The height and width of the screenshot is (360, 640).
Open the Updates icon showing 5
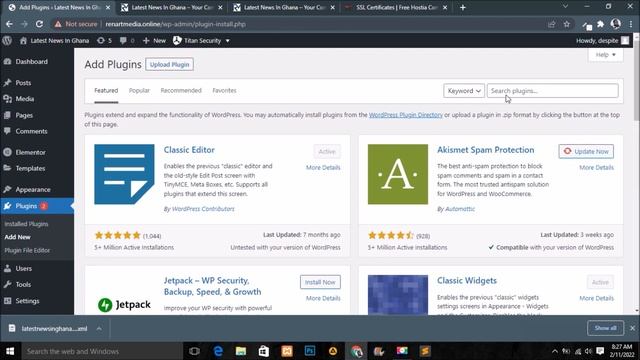click(x=104, y=40)
